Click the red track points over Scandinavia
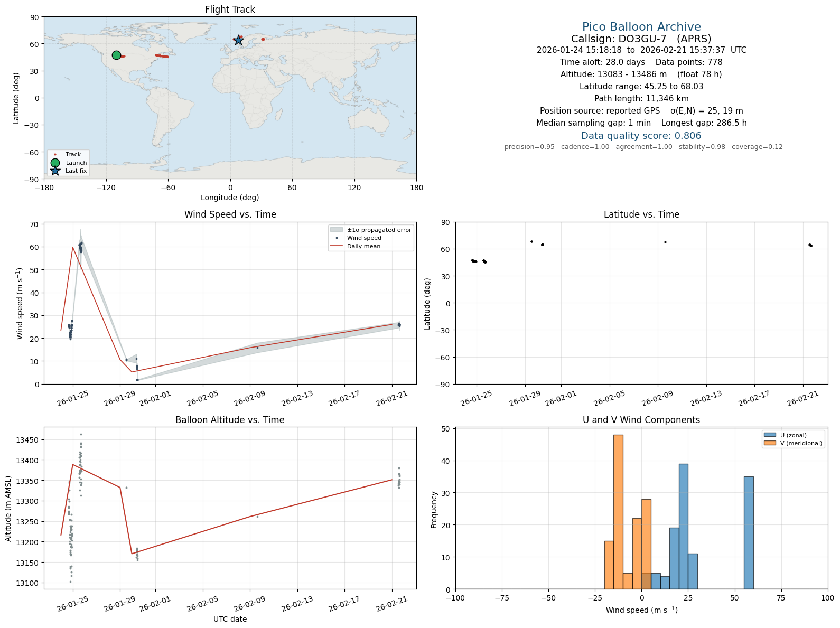 (263, 39)
